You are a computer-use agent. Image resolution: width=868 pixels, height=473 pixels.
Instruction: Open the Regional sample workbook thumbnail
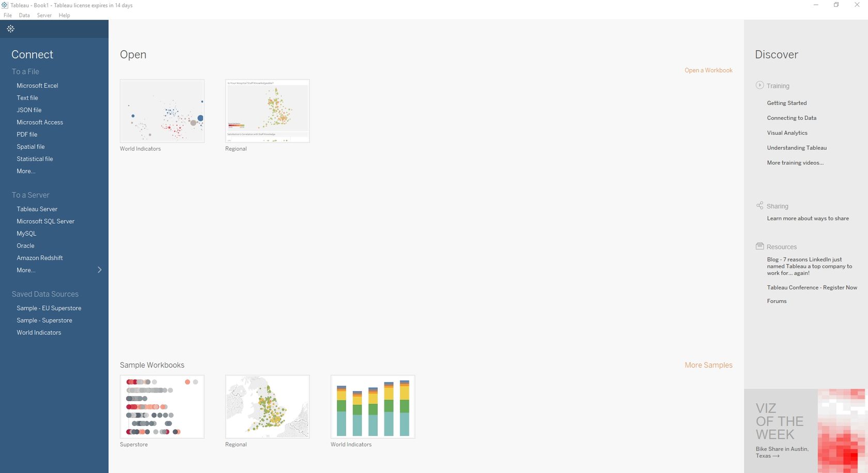268,407
